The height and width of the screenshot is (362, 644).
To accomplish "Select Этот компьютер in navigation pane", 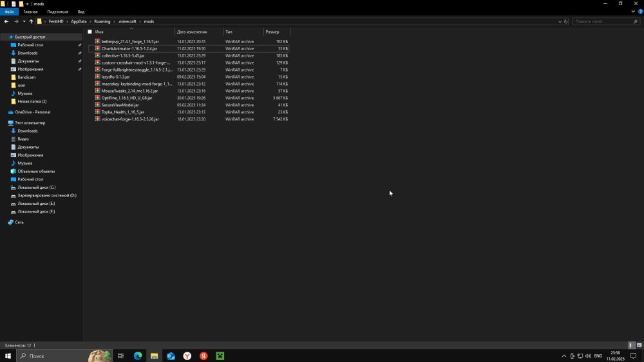I will (x=30, y=123).
